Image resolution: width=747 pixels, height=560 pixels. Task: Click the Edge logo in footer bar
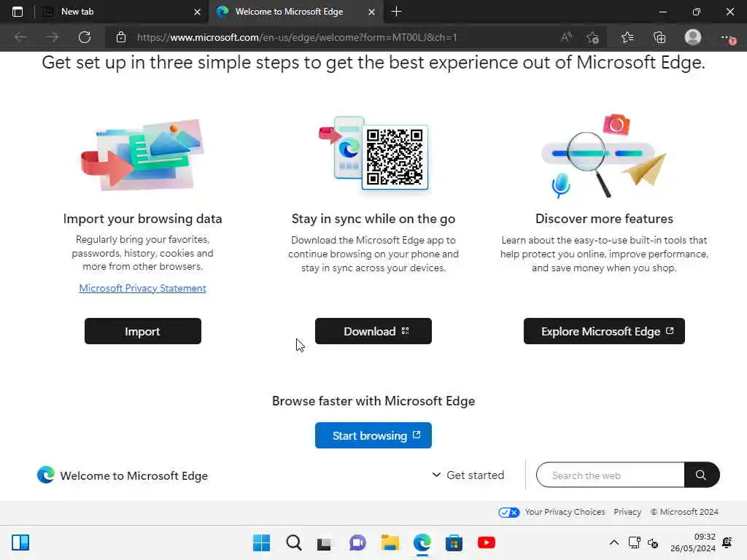click(46, 475)
